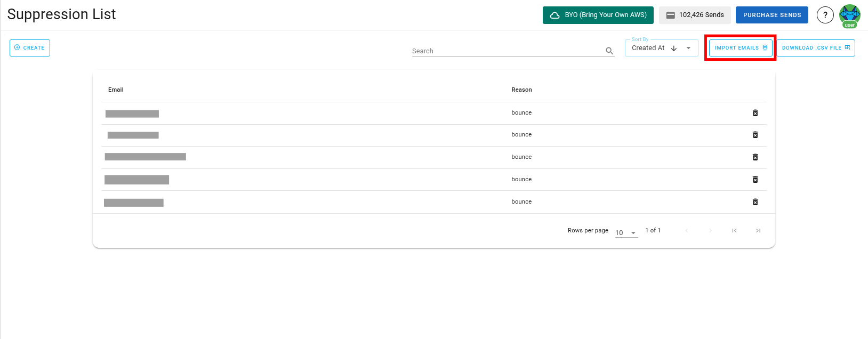Click bounce reason in last row

[x=521, y=201]
